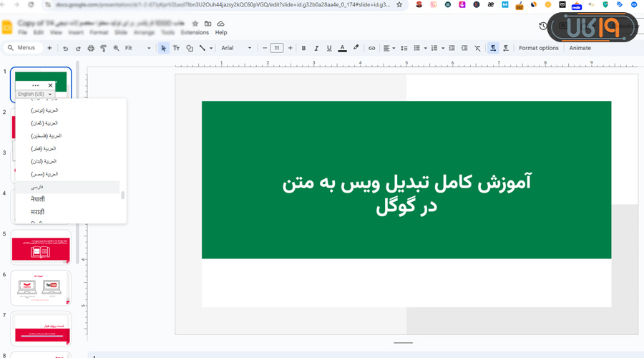The height and width of the screenshot is (358, 644).
Task: Open text alignment options
Action: 386,48
